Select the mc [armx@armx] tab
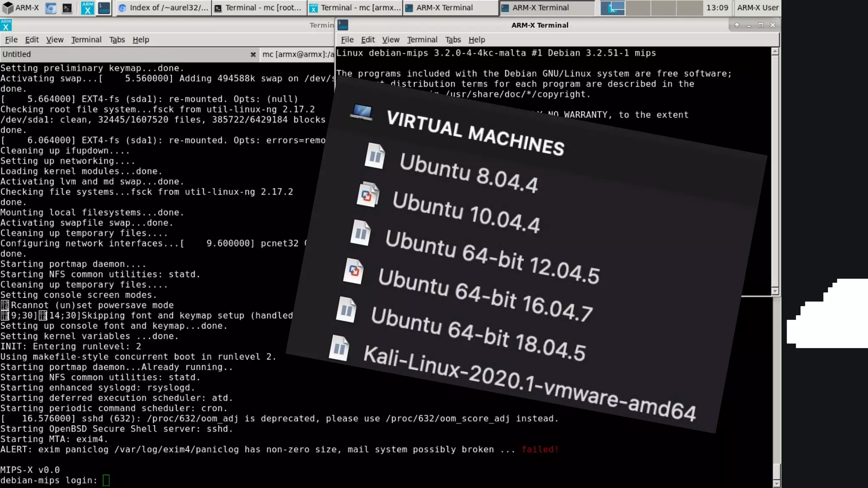Screen dimensions: 868x488 298,54
